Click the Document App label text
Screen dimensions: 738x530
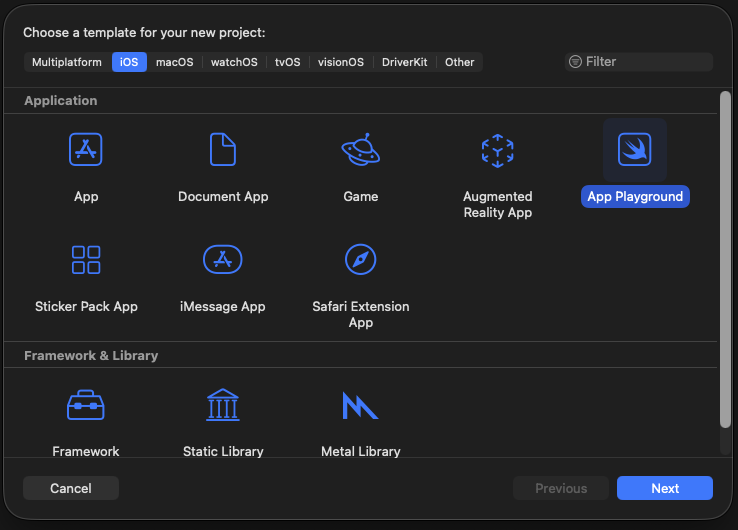pos(223,196)
